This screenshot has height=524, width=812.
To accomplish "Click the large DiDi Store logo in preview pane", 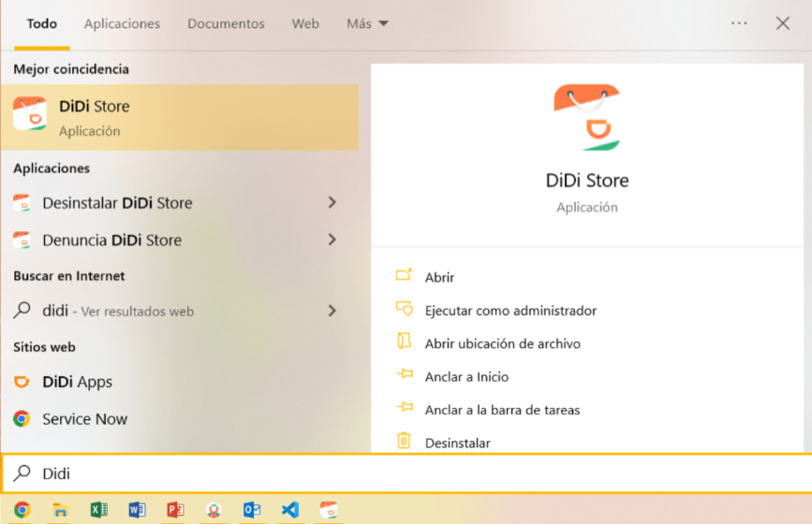I will [586, 117].
